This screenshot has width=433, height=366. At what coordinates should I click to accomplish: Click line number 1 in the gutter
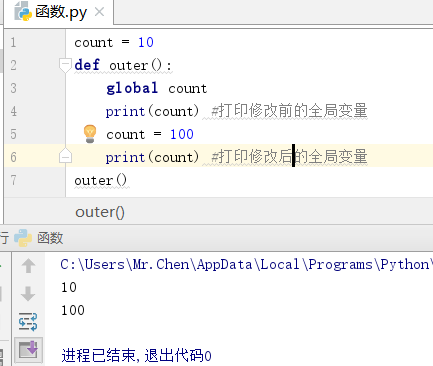coord(13,42)
